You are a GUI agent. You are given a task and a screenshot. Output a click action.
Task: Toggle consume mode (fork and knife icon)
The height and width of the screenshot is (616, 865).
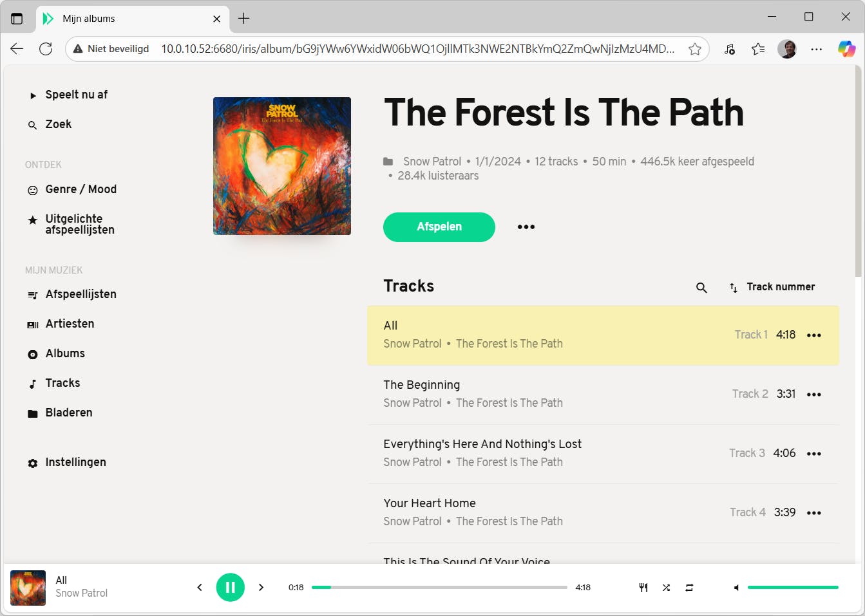point(643,588)
